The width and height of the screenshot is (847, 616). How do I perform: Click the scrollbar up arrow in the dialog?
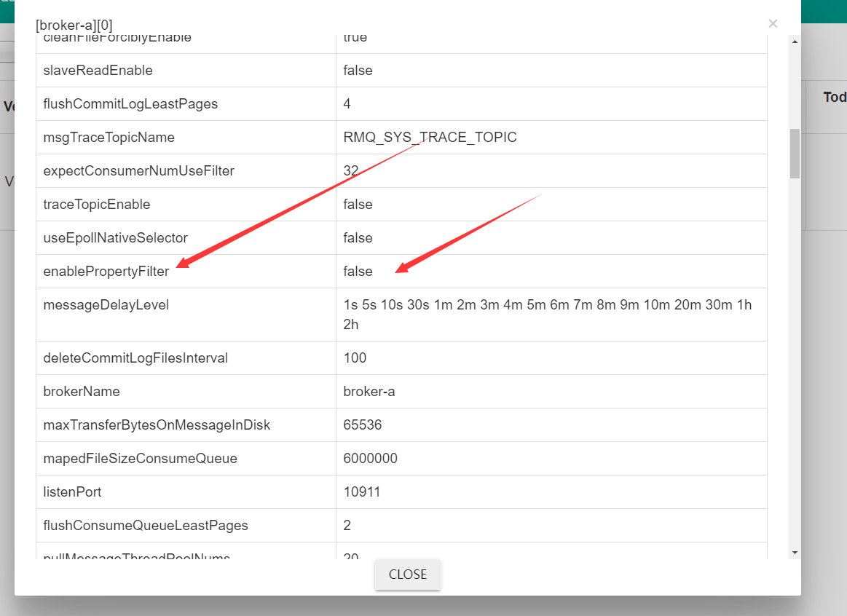[795, 42]
